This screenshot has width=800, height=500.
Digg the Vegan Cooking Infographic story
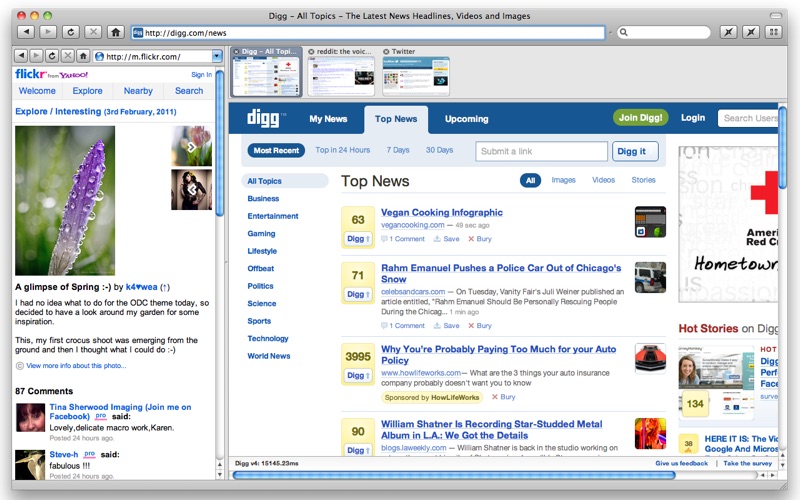tap(357, 239)
